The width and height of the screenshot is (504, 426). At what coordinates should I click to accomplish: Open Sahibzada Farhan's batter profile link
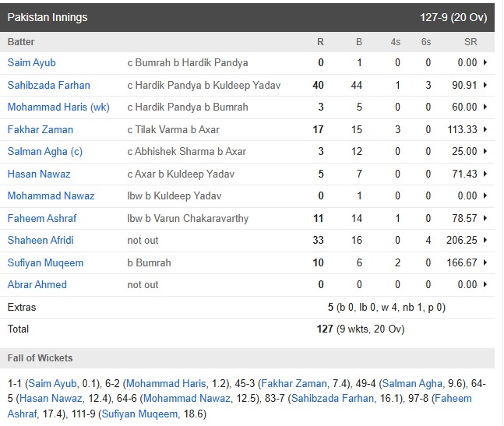coord(49,85)
